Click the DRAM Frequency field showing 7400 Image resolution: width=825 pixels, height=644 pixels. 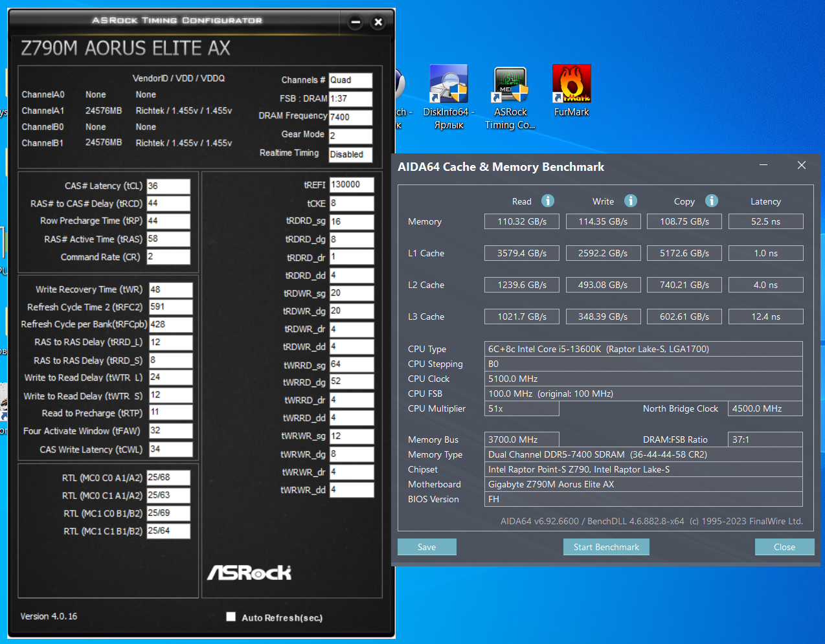tap(350, 117)
